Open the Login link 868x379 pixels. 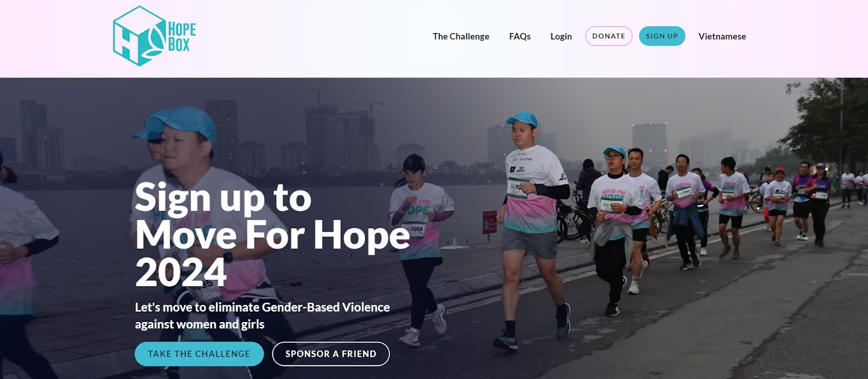click(x=561, y=36)
